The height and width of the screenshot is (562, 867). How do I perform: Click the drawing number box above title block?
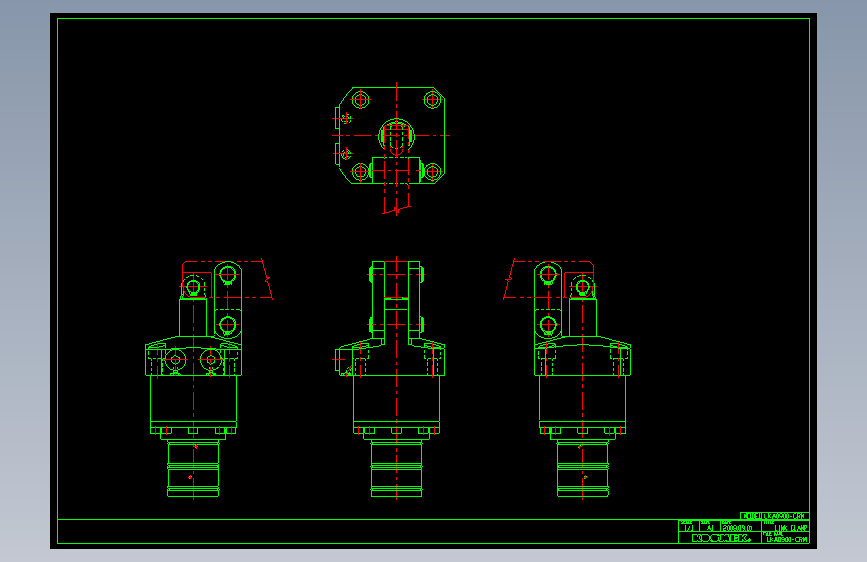[774, 516]
